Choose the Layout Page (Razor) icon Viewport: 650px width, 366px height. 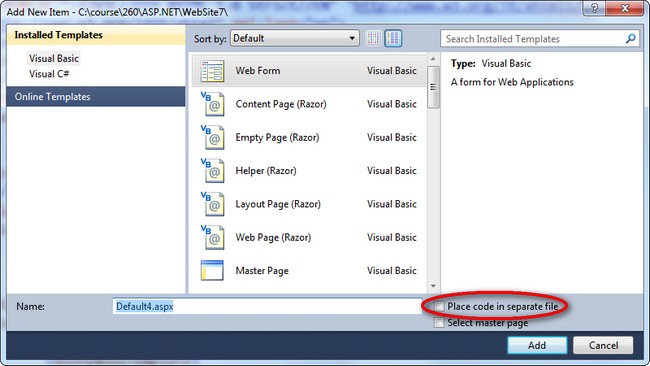coord(212,204)
